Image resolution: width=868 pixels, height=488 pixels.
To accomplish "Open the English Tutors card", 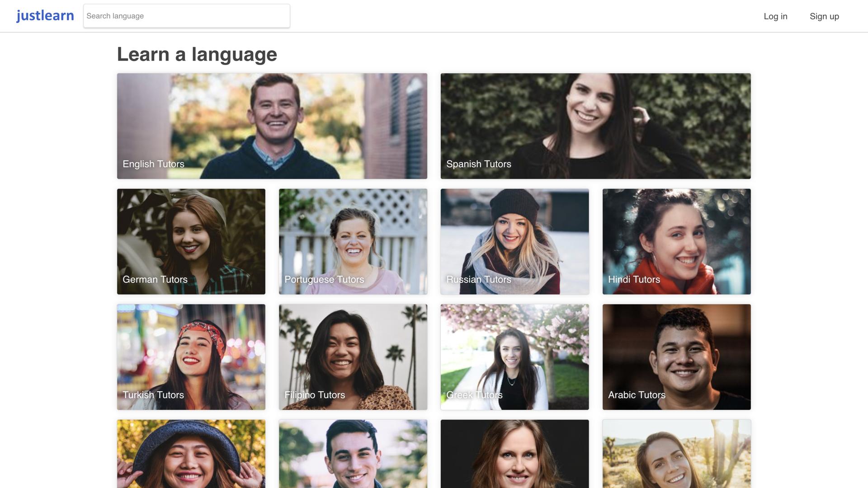I will pyautogui.click(x=272, y=126).
